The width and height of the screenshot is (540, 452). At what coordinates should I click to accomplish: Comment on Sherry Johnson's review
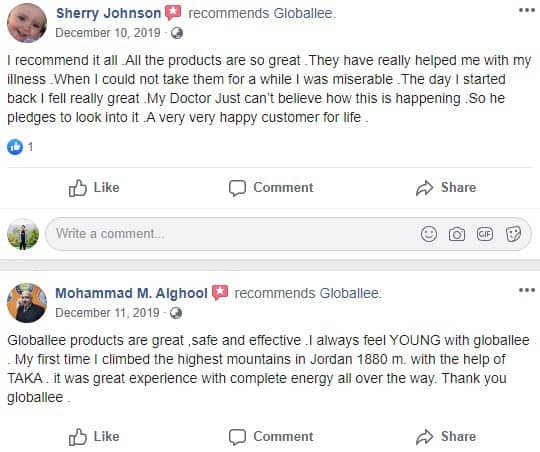(271, 188)
